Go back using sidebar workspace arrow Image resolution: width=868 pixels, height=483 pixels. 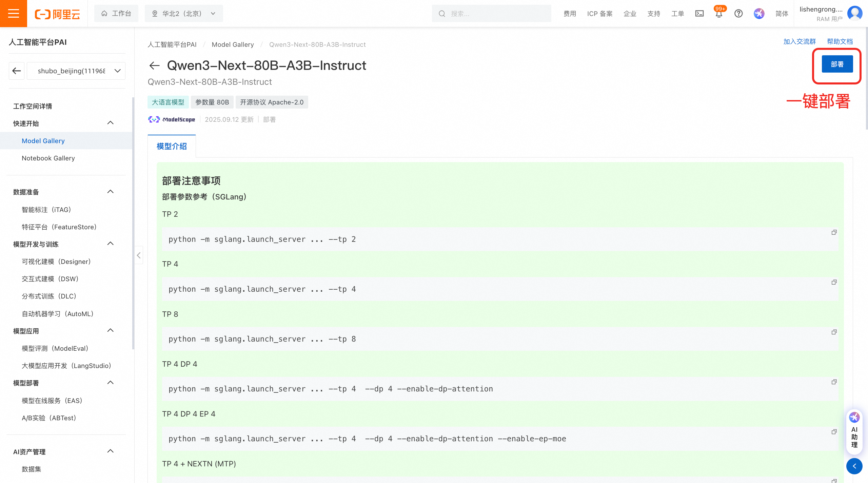click(x=16, y=71)
